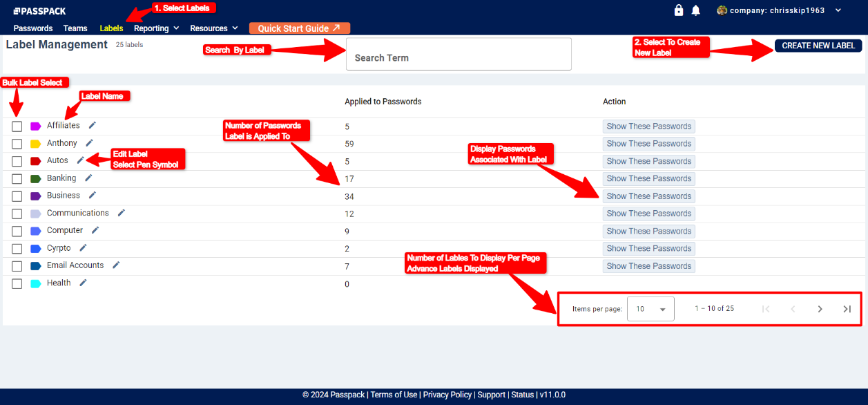Click the lock icon in header
The width and height of the screenshot is (868, 405).
tap(679, 10)
